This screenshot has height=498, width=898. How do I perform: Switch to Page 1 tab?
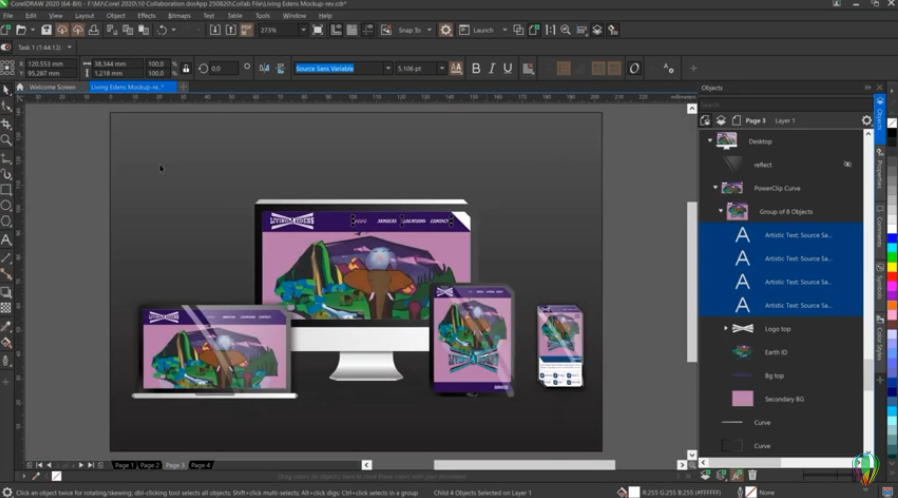tap(123, 465)
